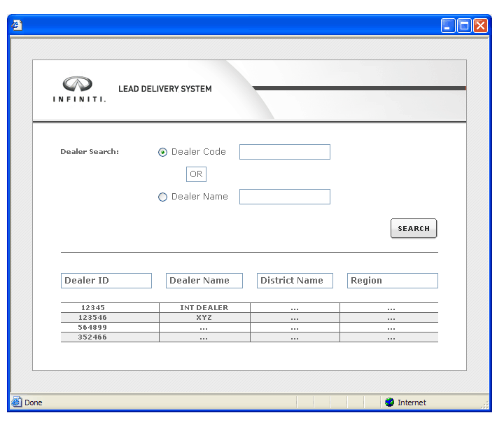The width and height of the screenshot is (504, 427).
Task: Click dealer ID 564899 cell
Action: (x=92, y=328)
